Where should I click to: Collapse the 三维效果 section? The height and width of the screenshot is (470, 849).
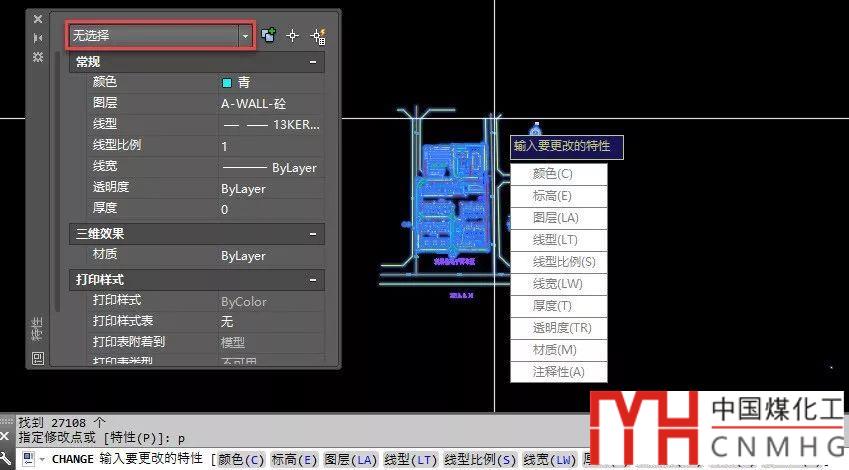pyautogui.click(x=314, y=233)
